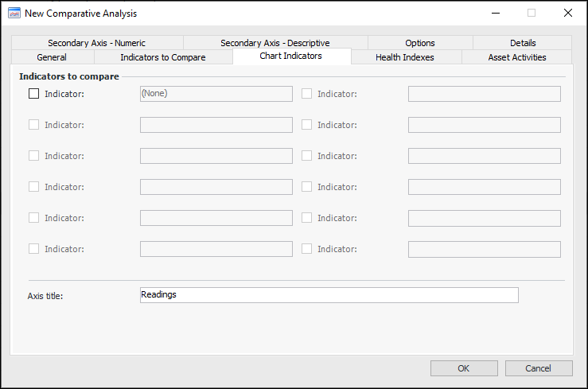Switch to the General tab

[52, 57]
